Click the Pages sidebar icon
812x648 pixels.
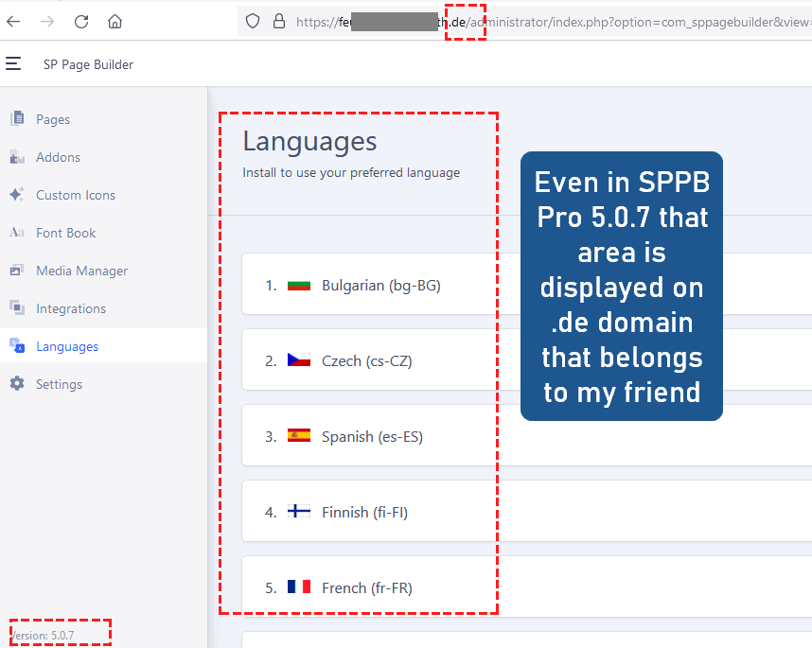tap(17, 119)
